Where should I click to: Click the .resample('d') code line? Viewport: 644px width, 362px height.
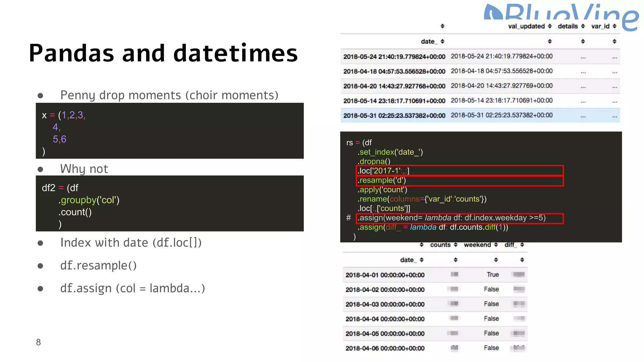coord(382,180)
